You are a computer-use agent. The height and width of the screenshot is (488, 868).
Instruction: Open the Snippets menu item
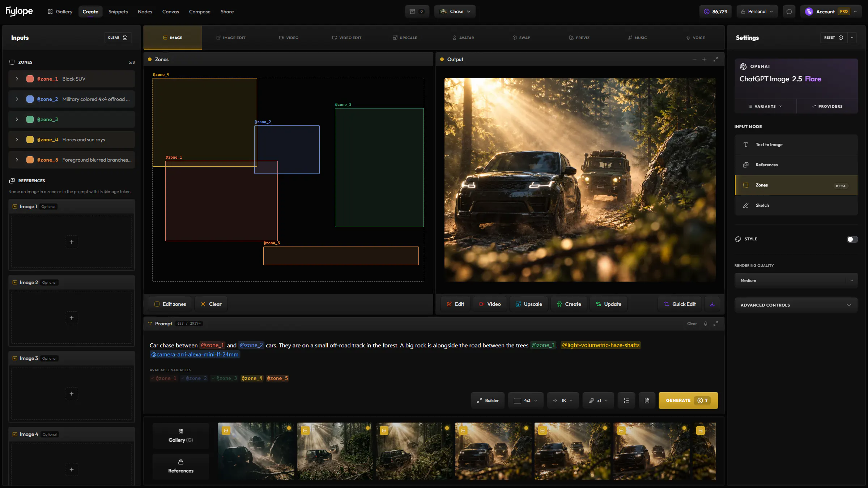pyautogui.click(x=118, y=12)
